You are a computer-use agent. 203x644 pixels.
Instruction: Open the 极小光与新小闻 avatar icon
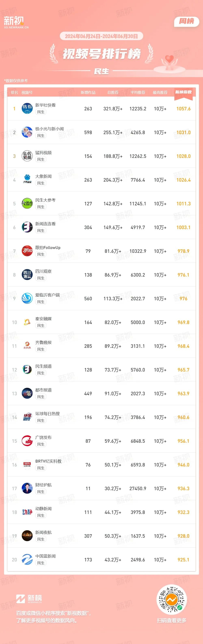point(27,132)
